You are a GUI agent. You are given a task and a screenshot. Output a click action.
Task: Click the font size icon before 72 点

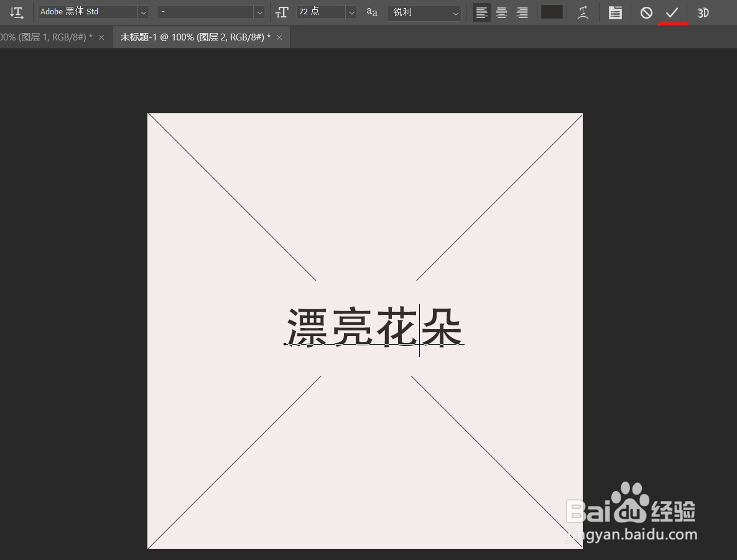tap(282, 12)
